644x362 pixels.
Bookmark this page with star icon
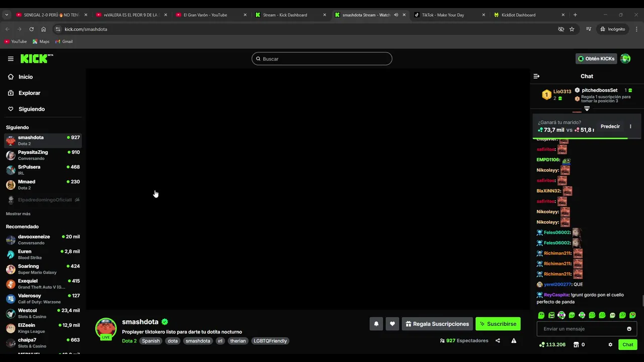[x=572, y=29]
